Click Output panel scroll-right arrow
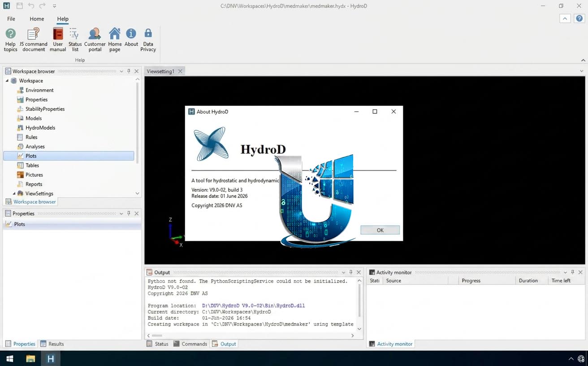Image resolution: width=588 pixels, height=366 pixels. coord(352,335)
